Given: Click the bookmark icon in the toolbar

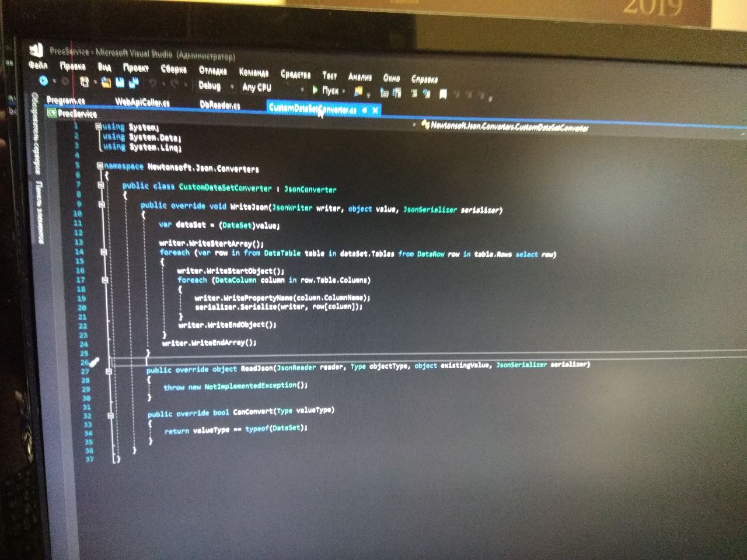Looking at the screenshot, I should coord(443,94).
